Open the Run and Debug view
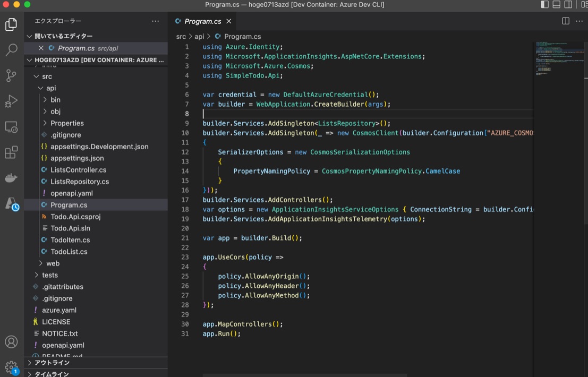This screenshot has width=588, height=377. 12,101
